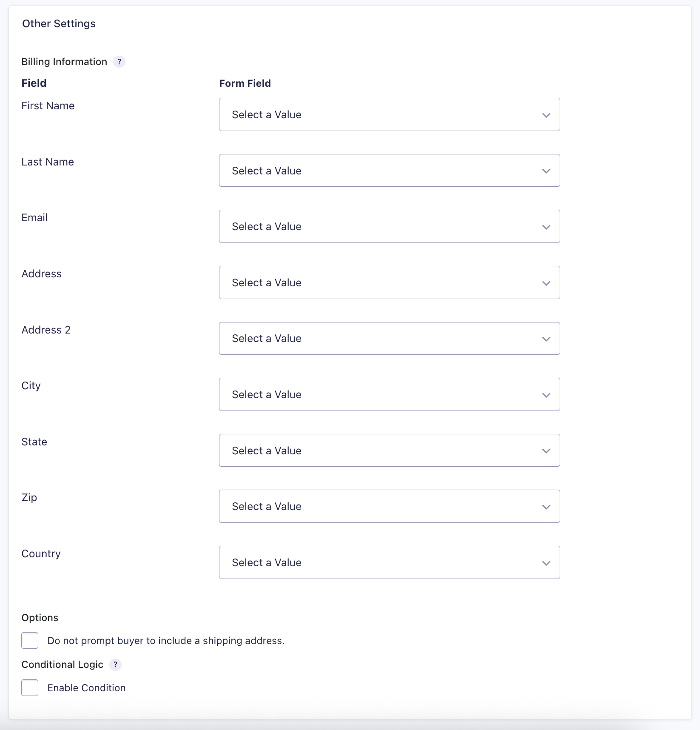Screen dimensions: 700x730
Task: Click chevron arrow in Email dropdown
Action: coord(546,227)
